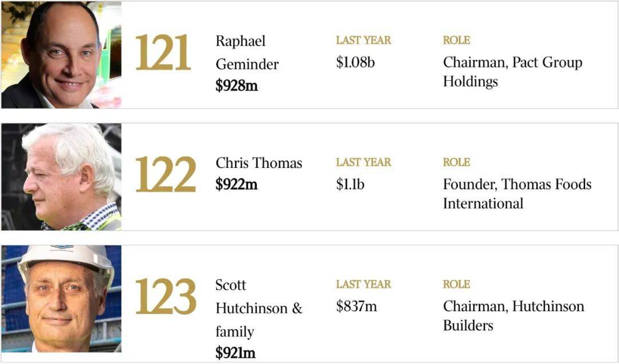
Task: Select Chairman, Pact Group Holdings role text
Action: 512,72
